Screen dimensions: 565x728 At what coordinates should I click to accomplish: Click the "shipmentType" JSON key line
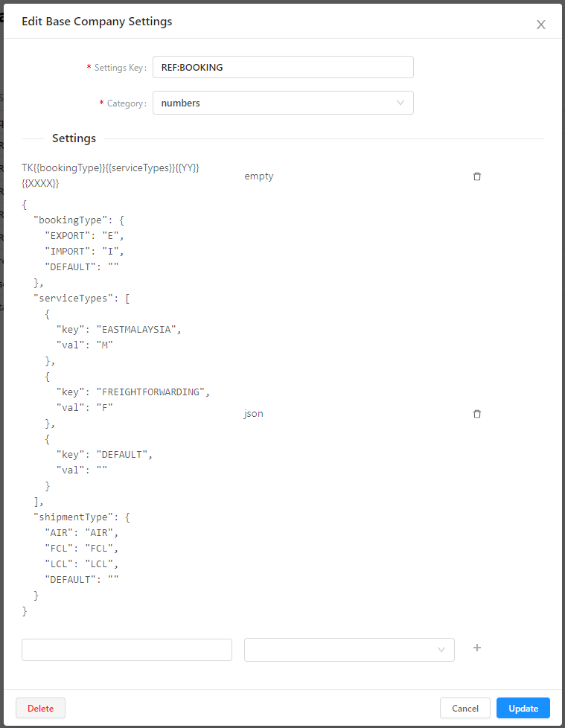[81, 517]
